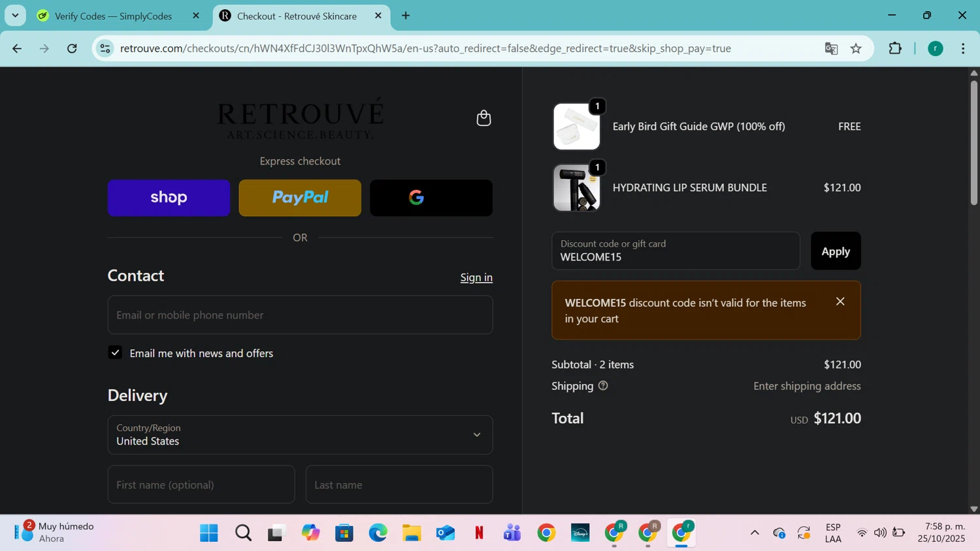Open the Country/Region dropdown
This screenshot has width=980, height=551.
(x=300, y=435)
